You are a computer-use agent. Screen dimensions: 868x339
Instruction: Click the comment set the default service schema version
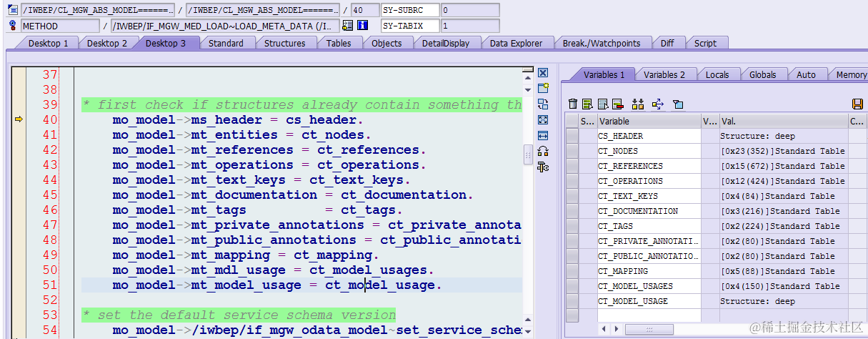pyautogui.click(x=239, y=315)
